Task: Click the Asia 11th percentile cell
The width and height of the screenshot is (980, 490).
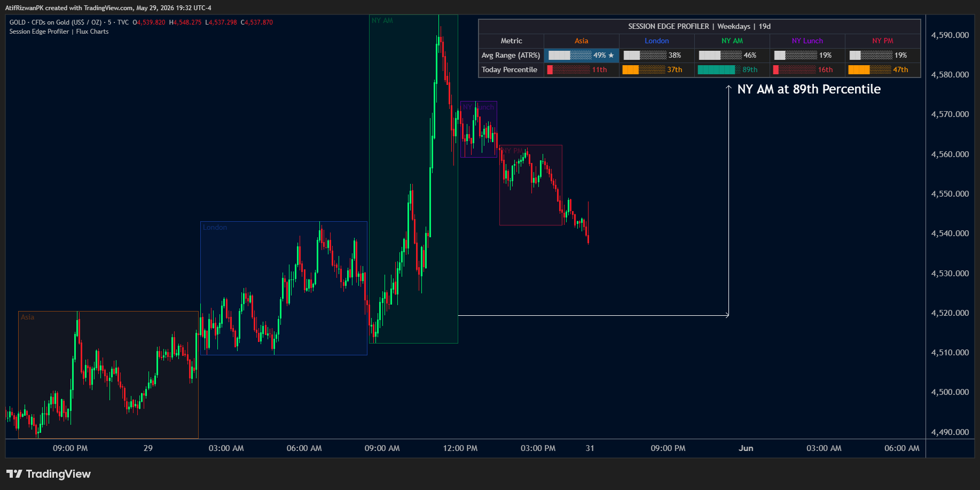Action: pos(582,69)
